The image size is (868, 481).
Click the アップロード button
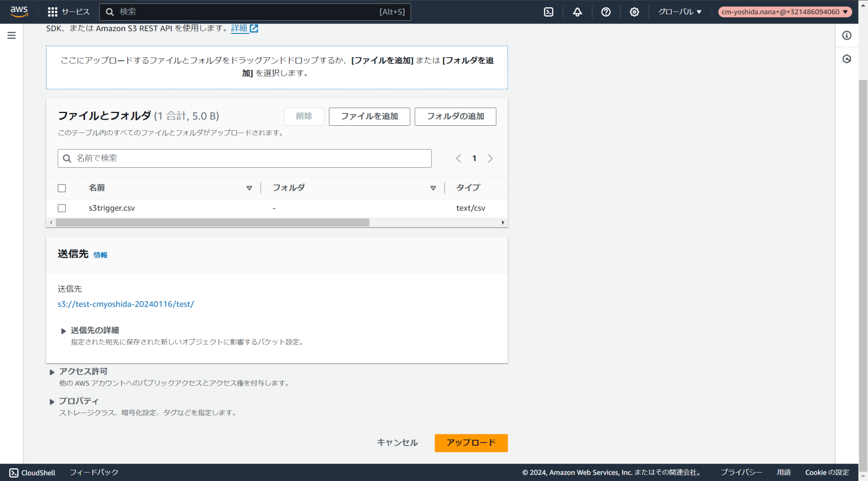(x=471, y=443)
